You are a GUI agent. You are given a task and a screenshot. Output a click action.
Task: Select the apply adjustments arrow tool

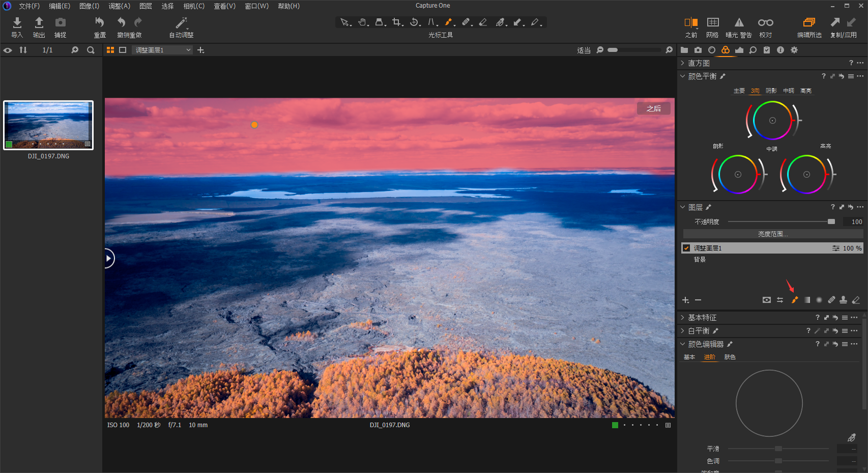pyautogui.click(x=518, y=22)
